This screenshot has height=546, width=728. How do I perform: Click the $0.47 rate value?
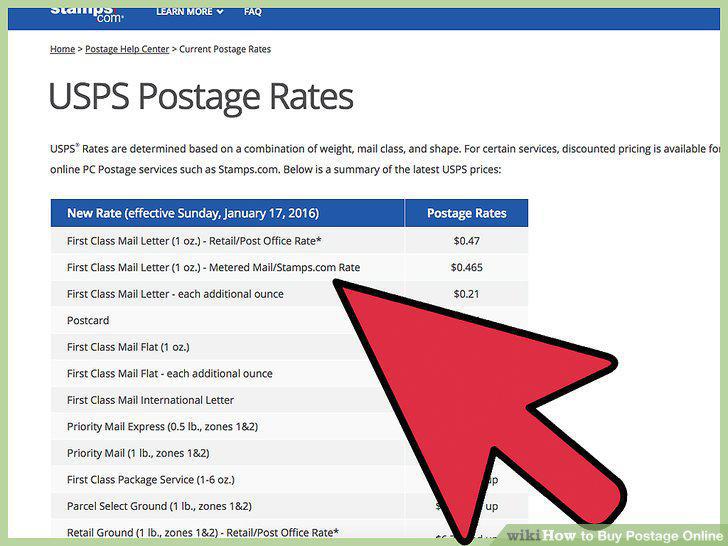pyautogui.click(x=466, y=241)
